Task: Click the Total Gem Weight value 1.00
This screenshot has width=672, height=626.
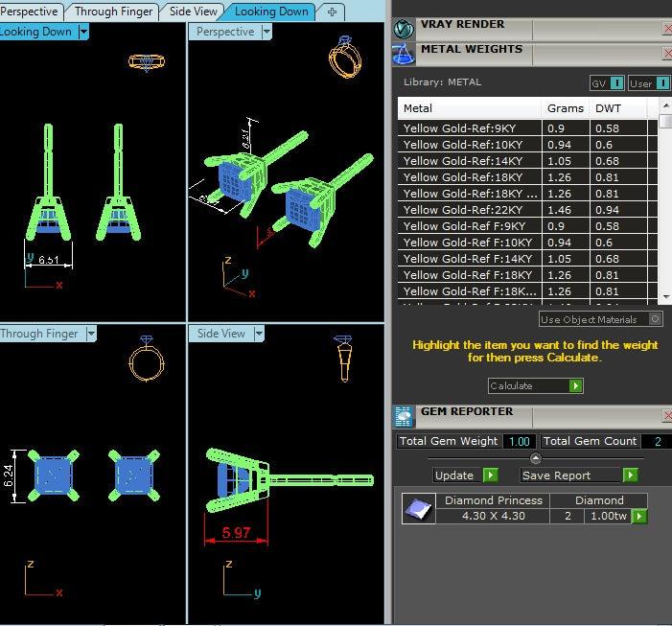Action: (519, 441)
